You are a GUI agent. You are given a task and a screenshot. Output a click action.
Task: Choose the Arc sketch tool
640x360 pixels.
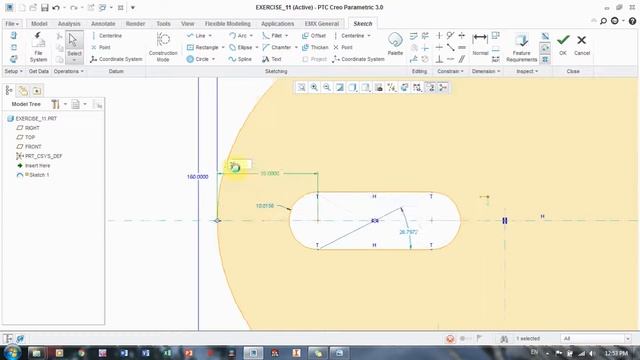tap(238, 36)
